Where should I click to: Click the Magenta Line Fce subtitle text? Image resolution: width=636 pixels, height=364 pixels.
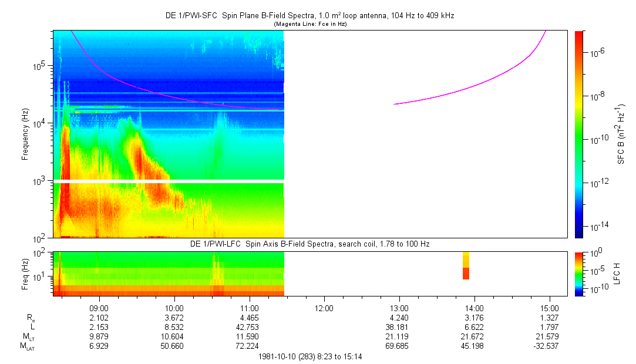click(309, 24)
